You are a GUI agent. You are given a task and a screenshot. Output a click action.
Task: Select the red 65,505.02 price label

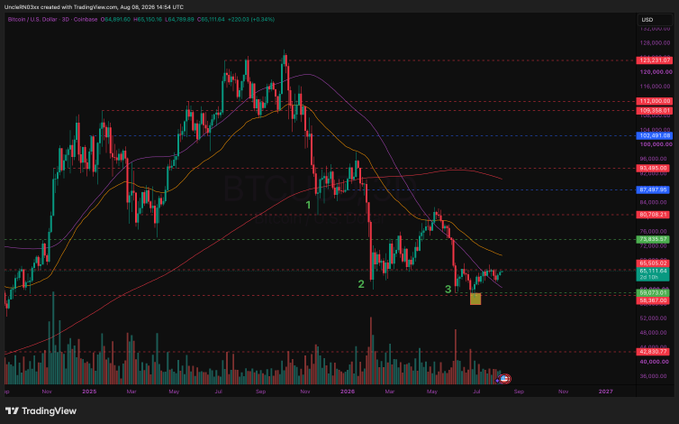point(653,263)
